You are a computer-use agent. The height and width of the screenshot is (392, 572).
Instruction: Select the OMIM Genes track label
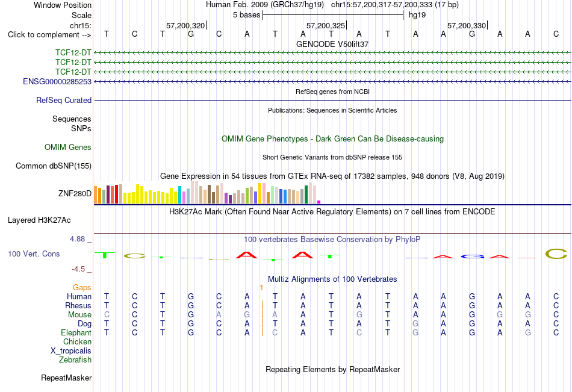pos(68,147)
